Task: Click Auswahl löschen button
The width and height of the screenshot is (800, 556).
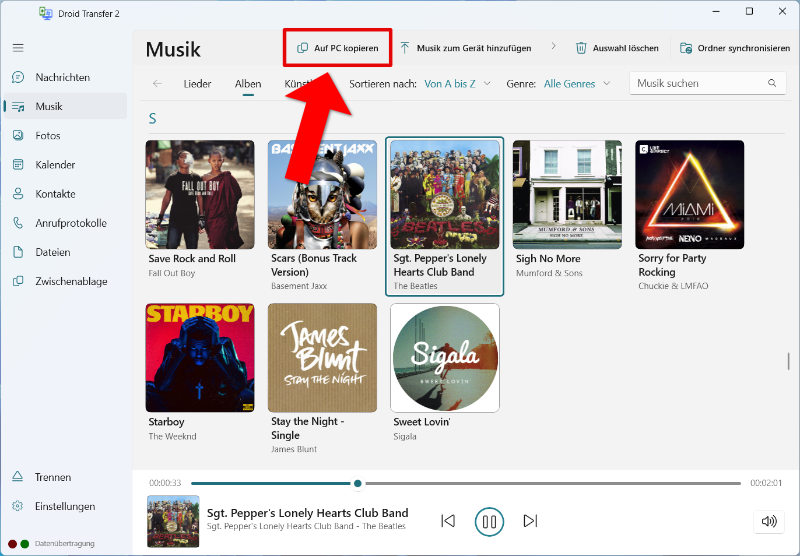Action: 617,48
